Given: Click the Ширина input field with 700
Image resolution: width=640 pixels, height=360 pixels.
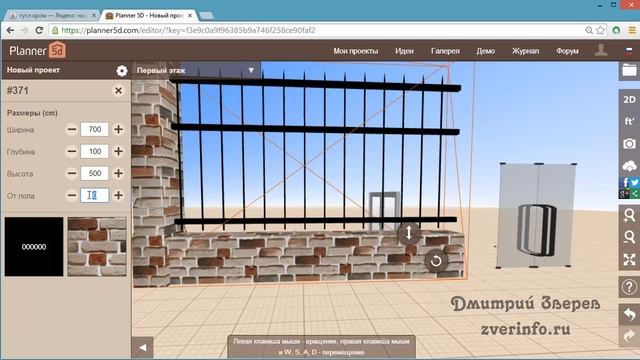Looking at the screenshot, I should [95, 129].
